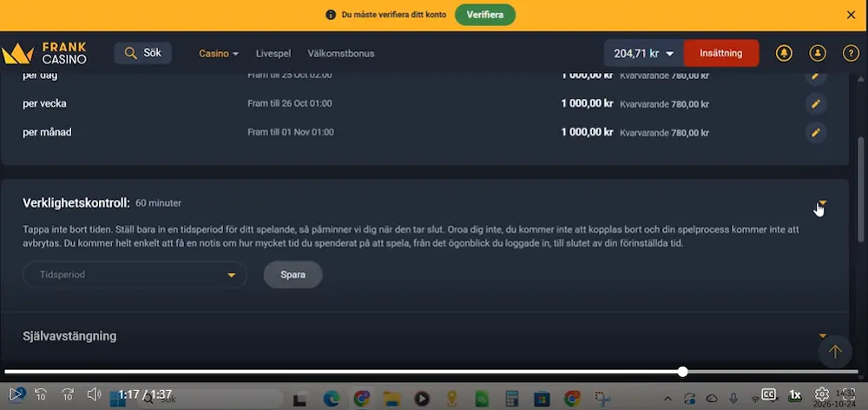Click the video play button

pos(16,394)
